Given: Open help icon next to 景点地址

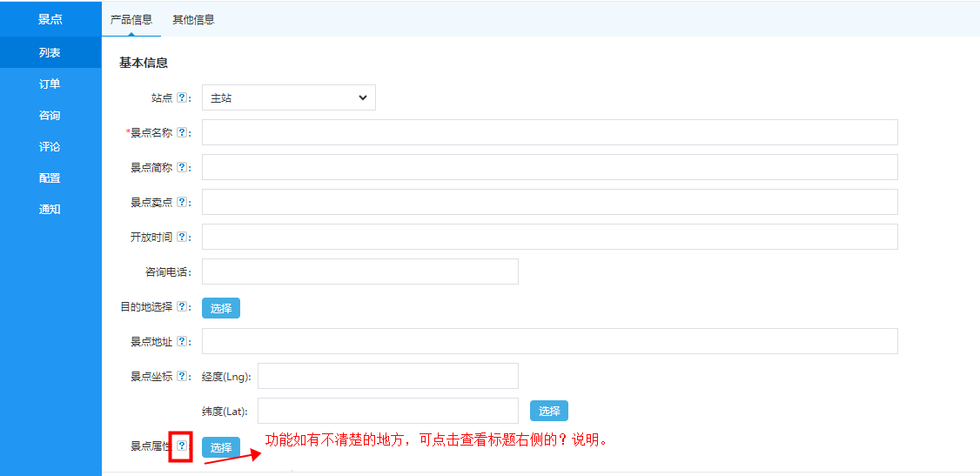Looking at the screenshot, I should click(x=181, y=342).
